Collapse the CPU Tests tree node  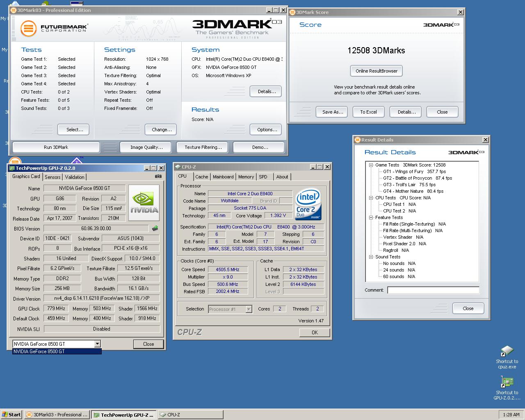point(371,198)
